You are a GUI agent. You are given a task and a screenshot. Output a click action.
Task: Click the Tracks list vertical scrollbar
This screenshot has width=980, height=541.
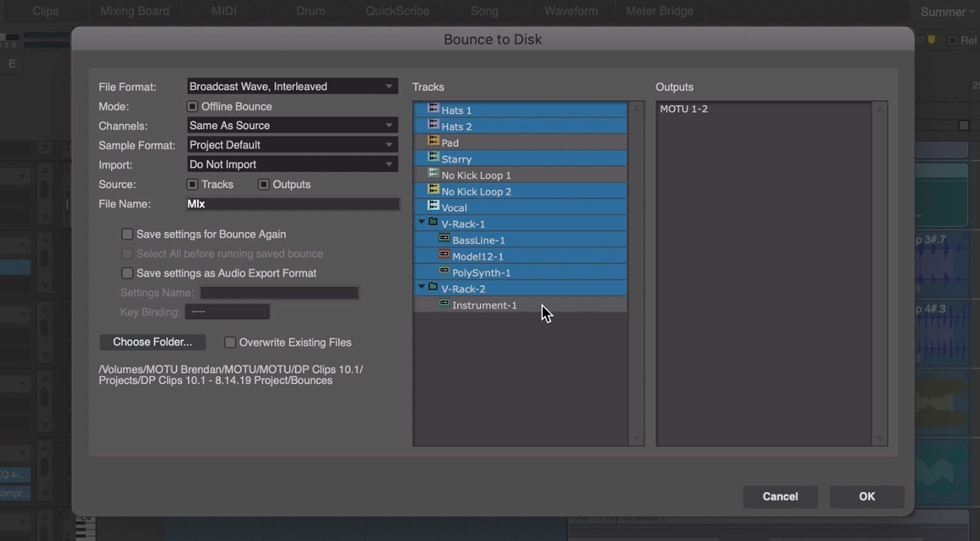636,274
